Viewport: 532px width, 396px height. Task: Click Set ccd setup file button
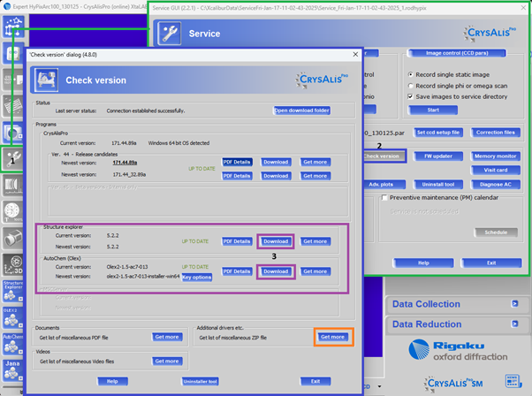point(438,133)
